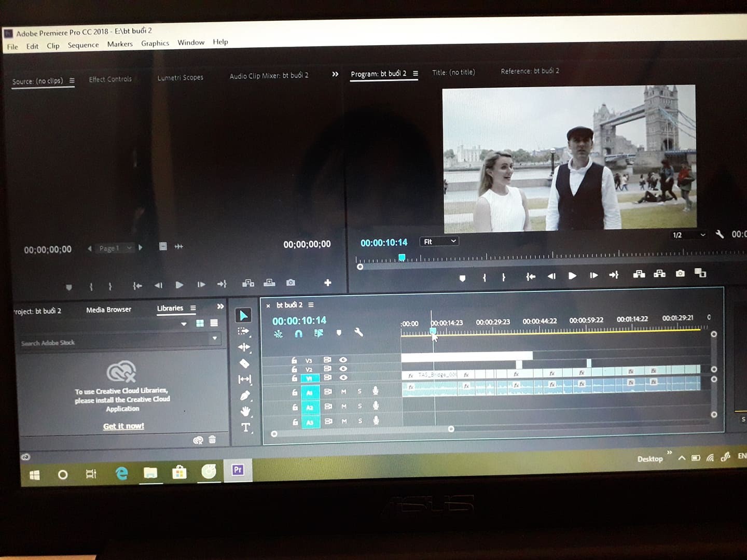Select the Selection tool arrow
Viewport: 747px width, 560px height.
[x=243, y=315]
